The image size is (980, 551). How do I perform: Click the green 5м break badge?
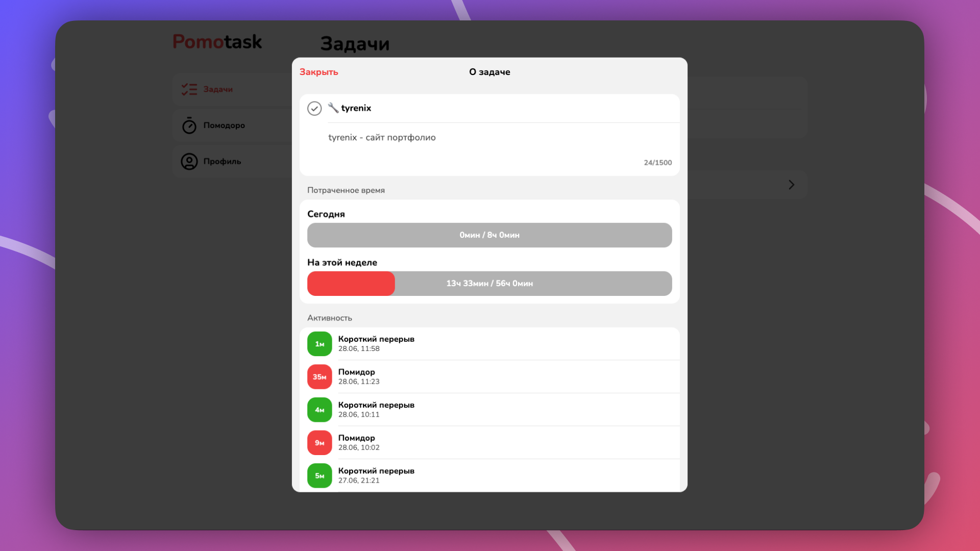click(x=320, y=475)
